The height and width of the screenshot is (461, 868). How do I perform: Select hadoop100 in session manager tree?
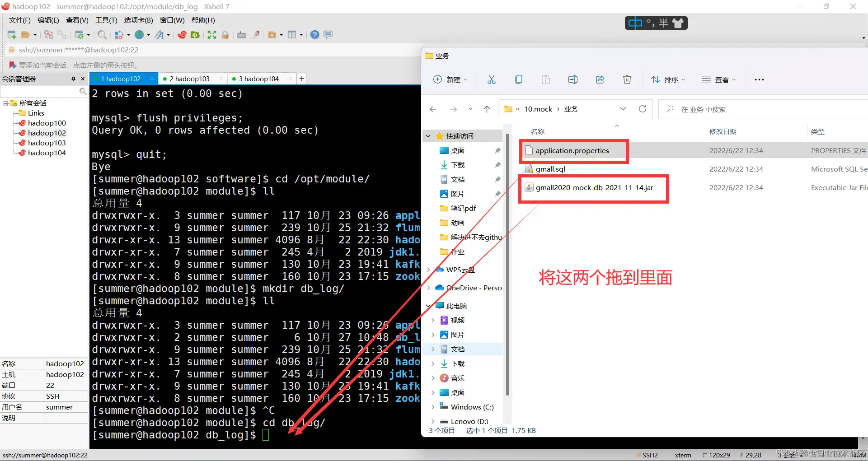click(x=47, y=123)
